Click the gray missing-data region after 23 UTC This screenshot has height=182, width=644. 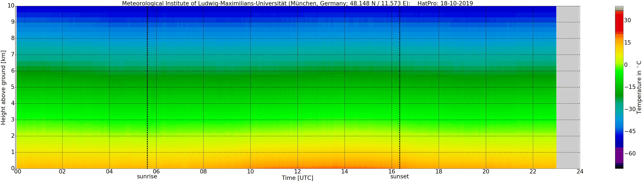point(568,88)
